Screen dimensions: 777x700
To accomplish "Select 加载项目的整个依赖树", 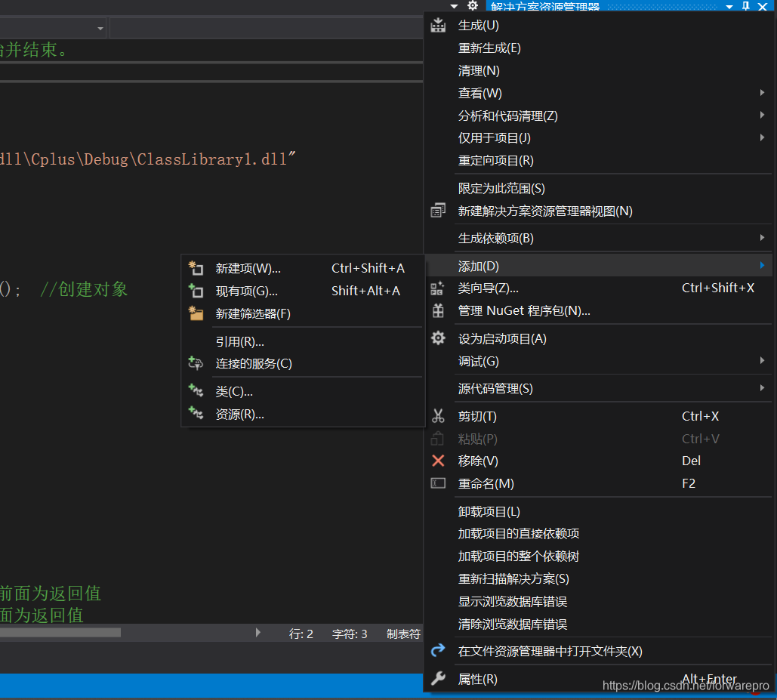I will tap(518, 556).
